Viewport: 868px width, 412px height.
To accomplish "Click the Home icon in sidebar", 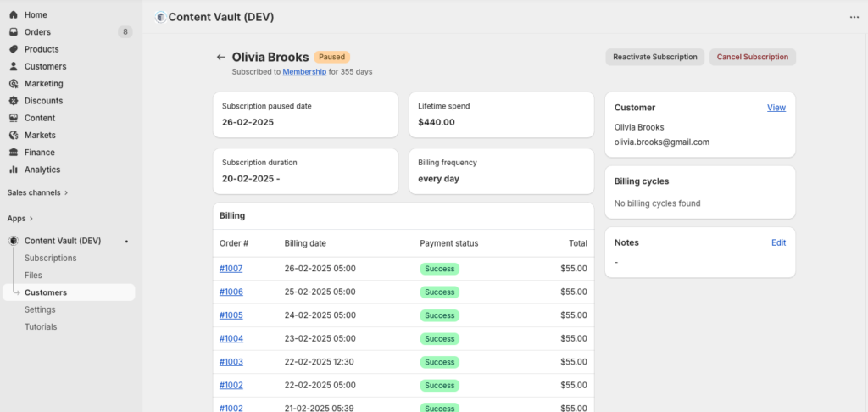I will tap(14, 15).
